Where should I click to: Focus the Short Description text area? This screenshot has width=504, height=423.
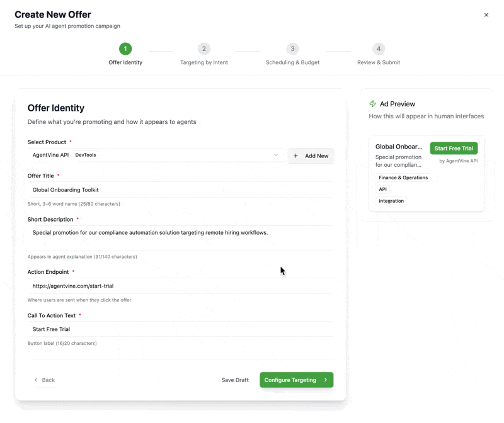[x=180, y=238]
